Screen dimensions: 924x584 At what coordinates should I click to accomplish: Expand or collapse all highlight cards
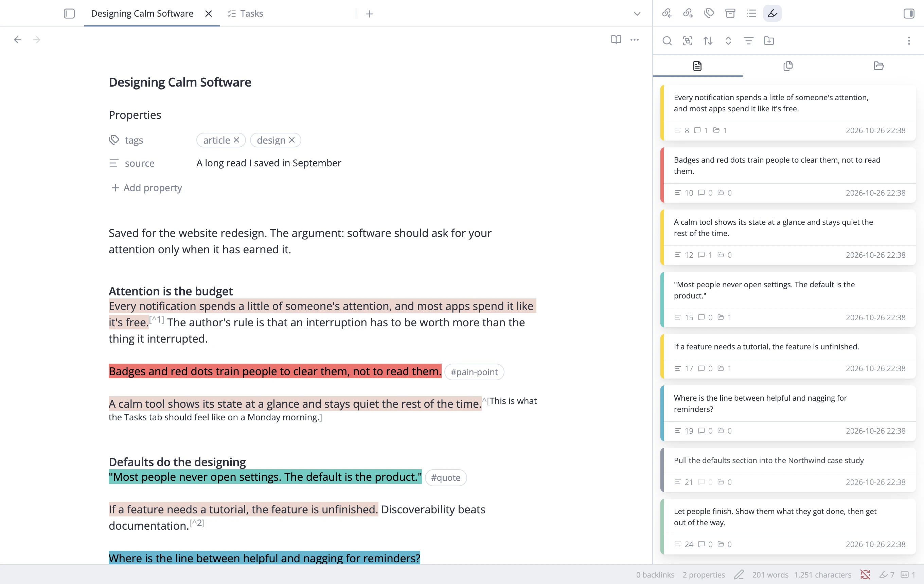(x=728, y=41)
